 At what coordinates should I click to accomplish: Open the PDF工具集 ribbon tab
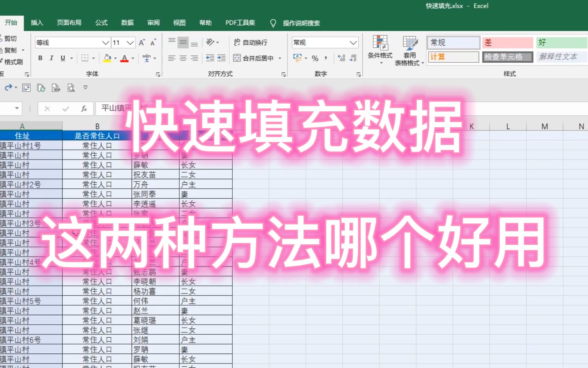[x=240, y=23]
